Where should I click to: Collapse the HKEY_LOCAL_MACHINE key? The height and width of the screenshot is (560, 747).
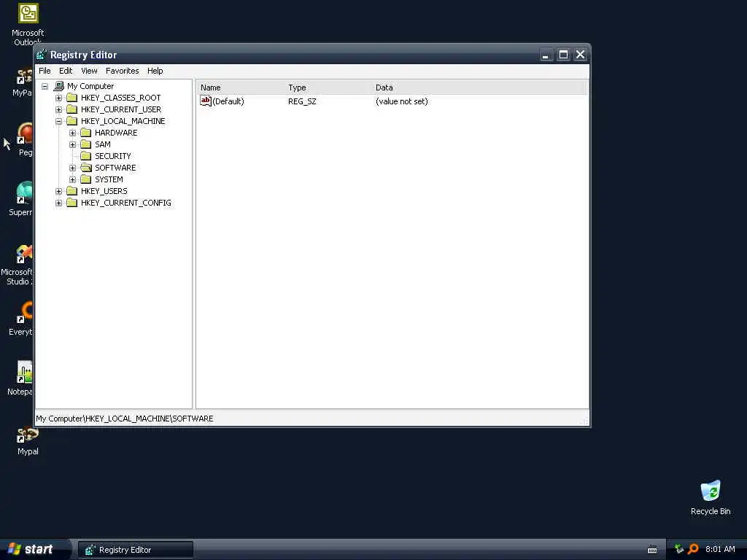(x=58, y=122)
